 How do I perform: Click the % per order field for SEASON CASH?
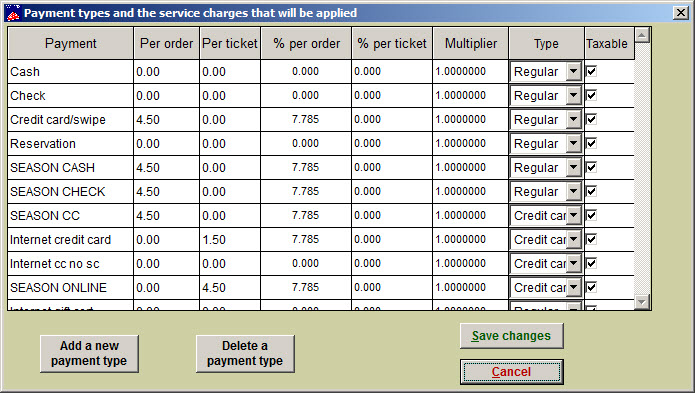pyautogui.click(x=306, y=167)
